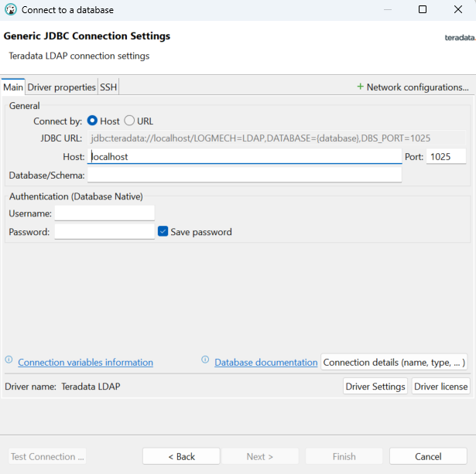476x474 pixels.
Task: Click the Teradata LDAP driver name text
Action: tap(91, 387)
